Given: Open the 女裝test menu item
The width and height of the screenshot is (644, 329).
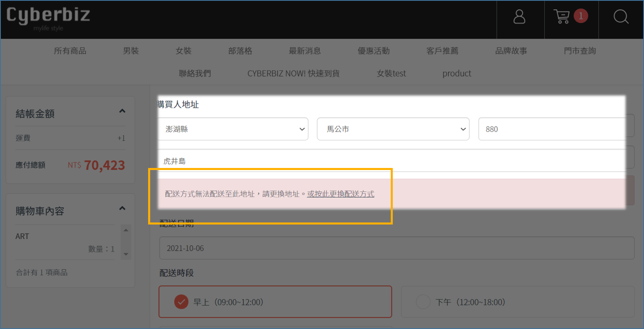Looking at the screenshot, I should pos(391,73).
